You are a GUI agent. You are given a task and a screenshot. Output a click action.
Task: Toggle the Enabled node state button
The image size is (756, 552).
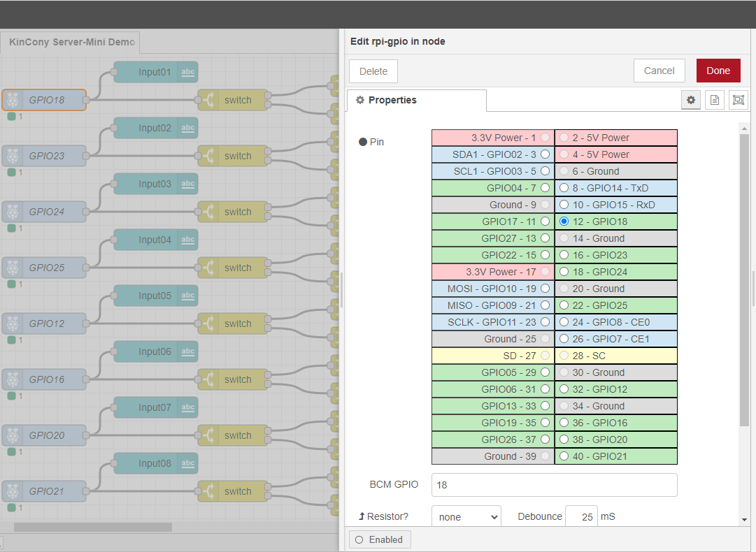coord(380,539)
